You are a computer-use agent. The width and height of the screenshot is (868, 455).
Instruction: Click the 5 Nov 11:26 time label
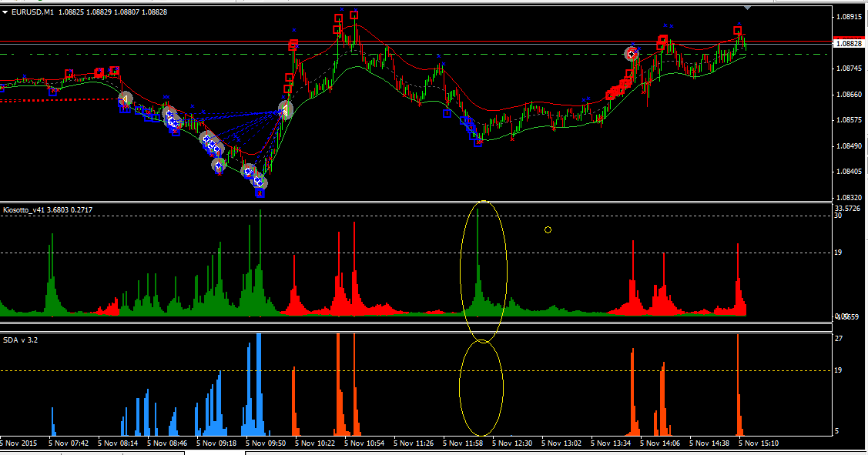(x=414, y=443)
